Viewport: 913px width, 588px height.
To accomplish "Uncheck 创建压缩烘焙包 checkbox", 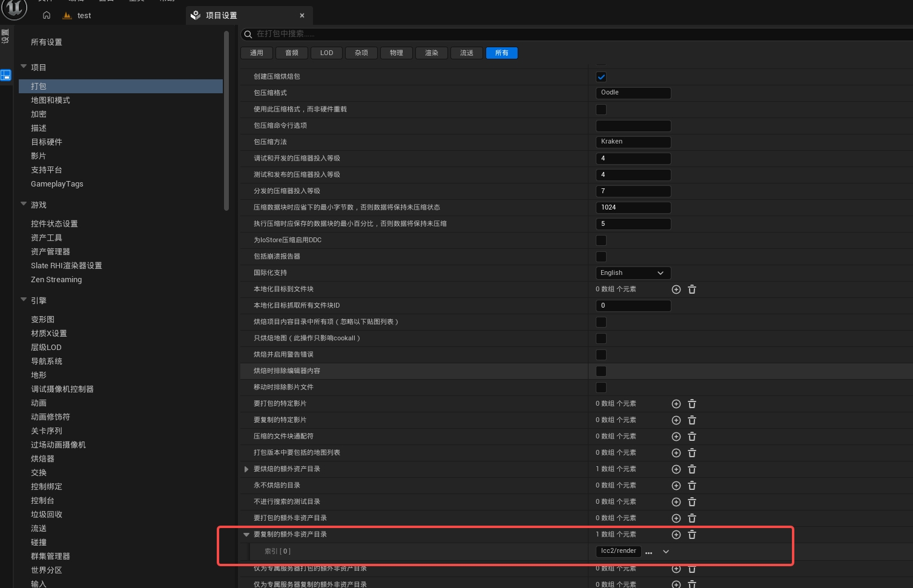I will [x=601, y=77].
